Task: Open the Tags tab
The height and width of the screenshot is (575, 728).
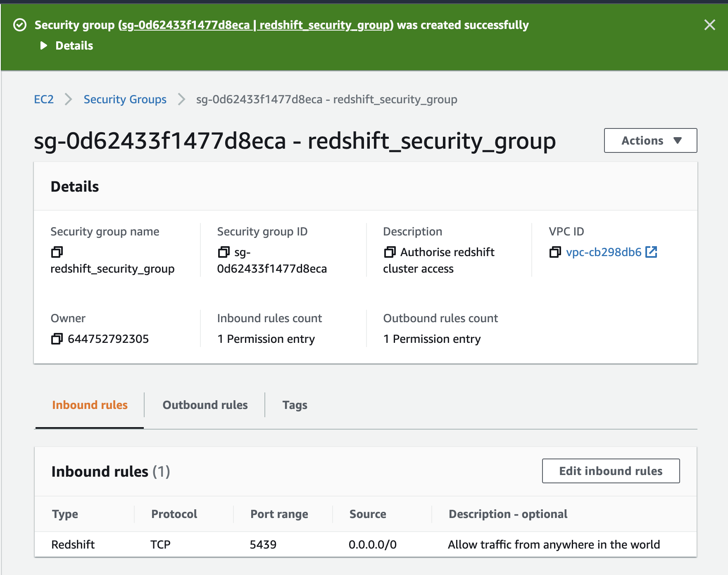Action: coord(294,405)
